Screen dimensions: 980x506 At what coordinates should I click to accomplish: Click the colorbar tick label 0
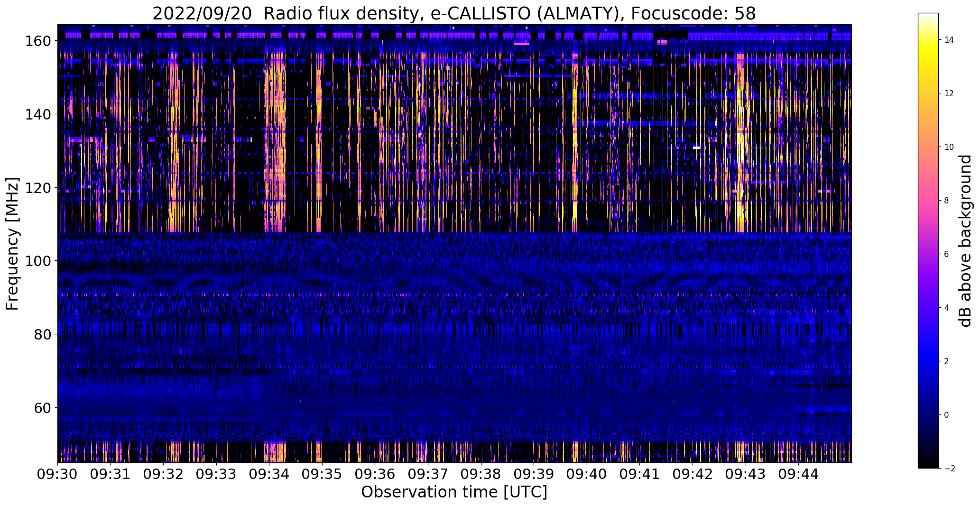tap(946, 415)
